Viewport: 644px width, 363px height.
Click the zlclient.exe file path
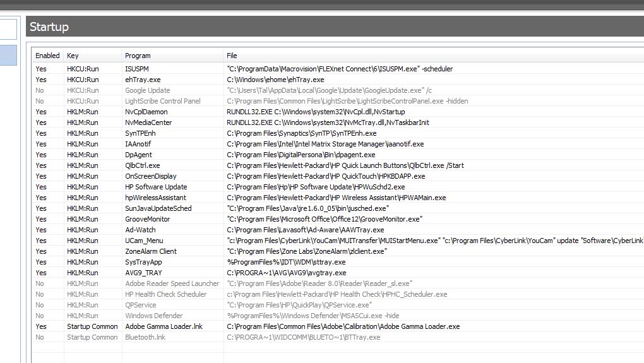(307, 251)
